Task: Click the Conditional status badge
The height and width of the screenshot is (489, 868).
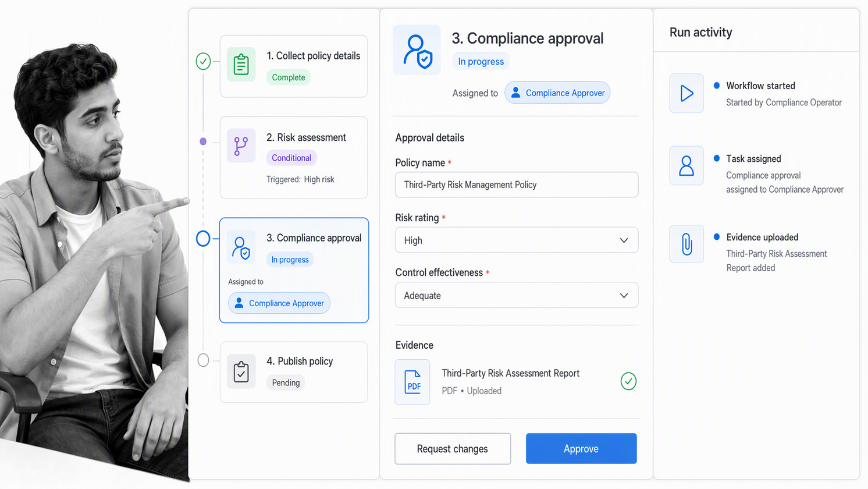Action: tap(291, 158)
